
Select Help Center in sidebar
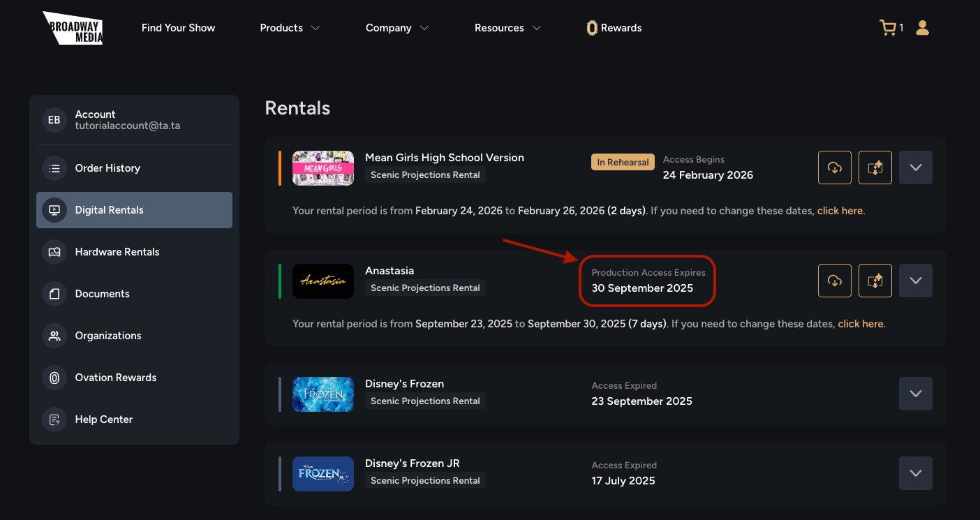point(134,419)
